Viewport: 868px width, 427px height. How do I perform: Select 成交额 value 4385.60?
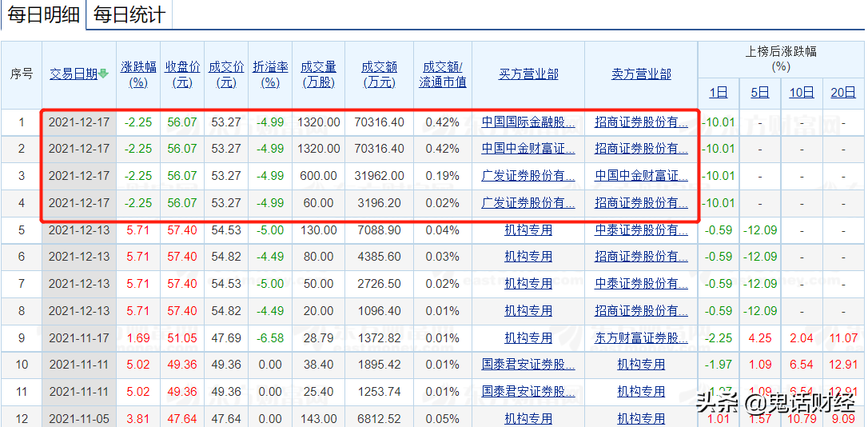click(379, 257)
